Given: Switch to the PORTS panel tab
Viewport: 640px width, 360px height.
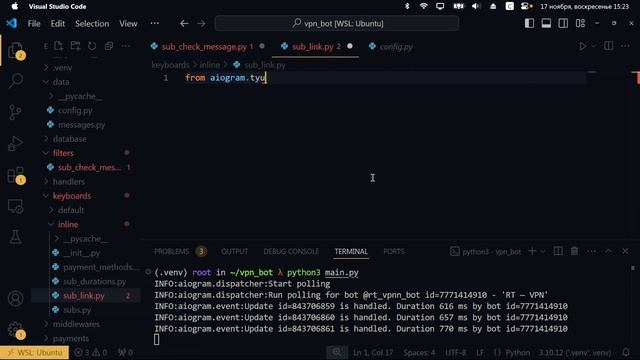Looking at the screenshot, I should [393, 251].
